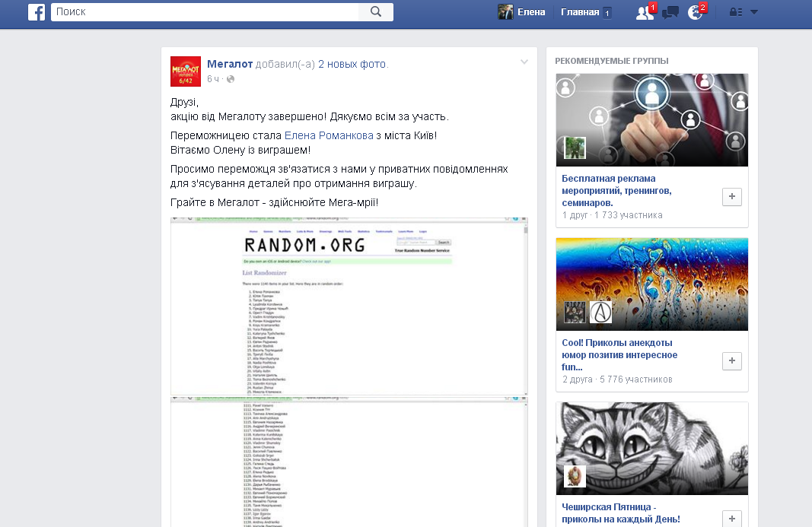
Task: Focus the Поиск search field
Action: [205, 12]
